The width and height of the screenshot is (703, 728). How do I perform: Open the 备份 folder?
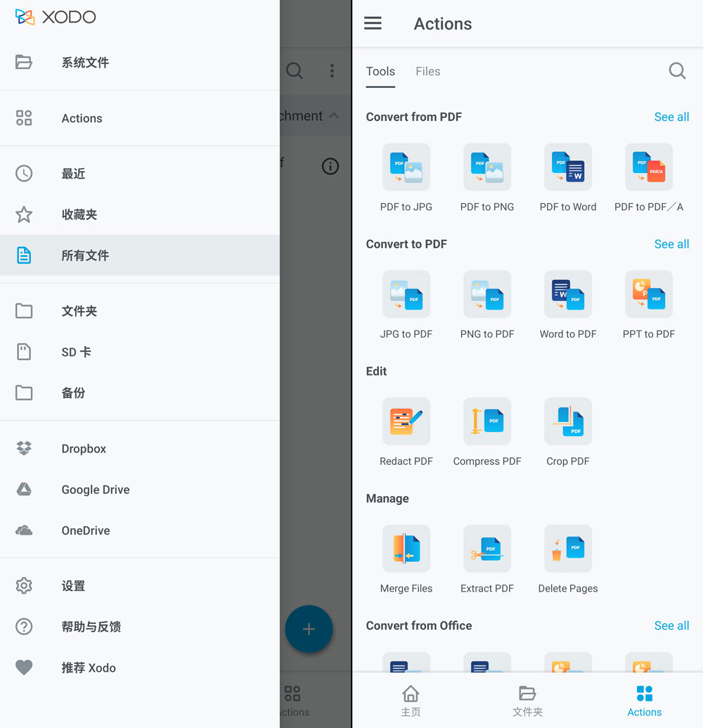point(140,392)
